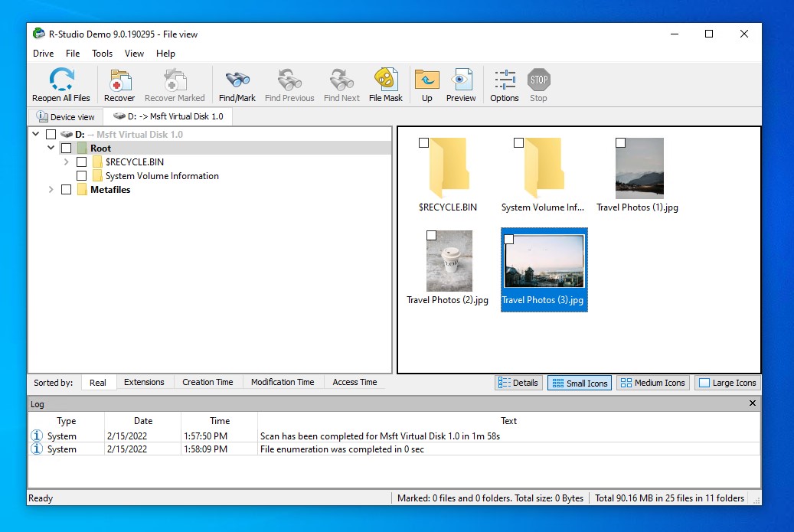Open the Tools menu
Screen dimensions: 794x532
click(x=102, y=54)
